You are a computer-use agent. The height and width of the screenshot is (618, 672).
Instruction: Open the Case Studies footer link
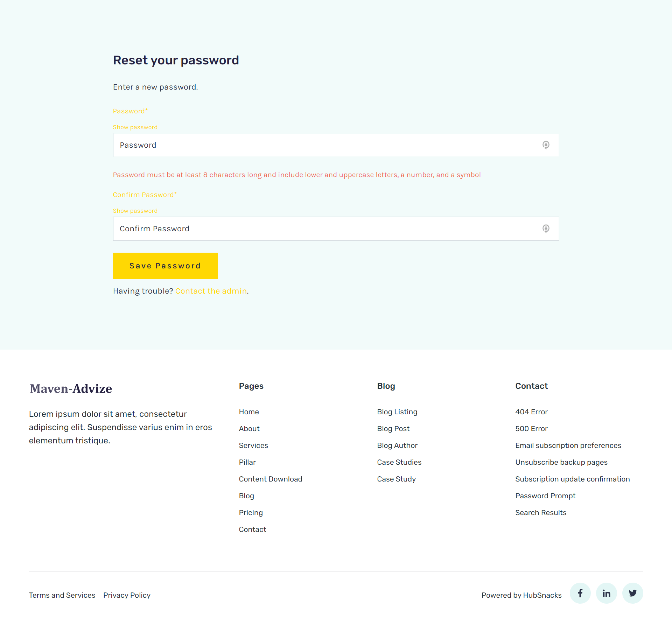click(x=399, y=462)
